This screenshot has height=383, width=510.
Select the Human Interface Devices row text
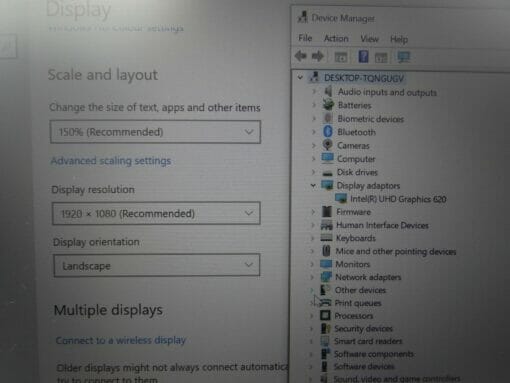[382, 225]
